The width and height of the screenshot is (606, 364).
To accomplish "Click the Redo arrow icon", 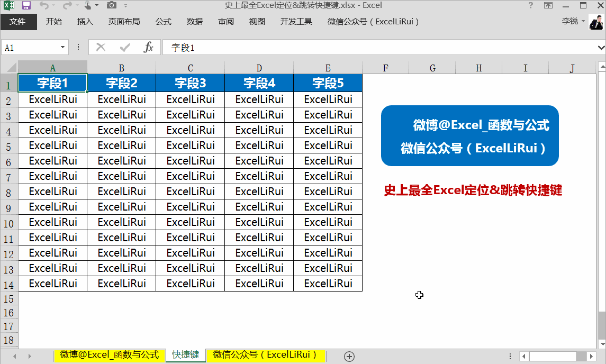I will point(67,5).
